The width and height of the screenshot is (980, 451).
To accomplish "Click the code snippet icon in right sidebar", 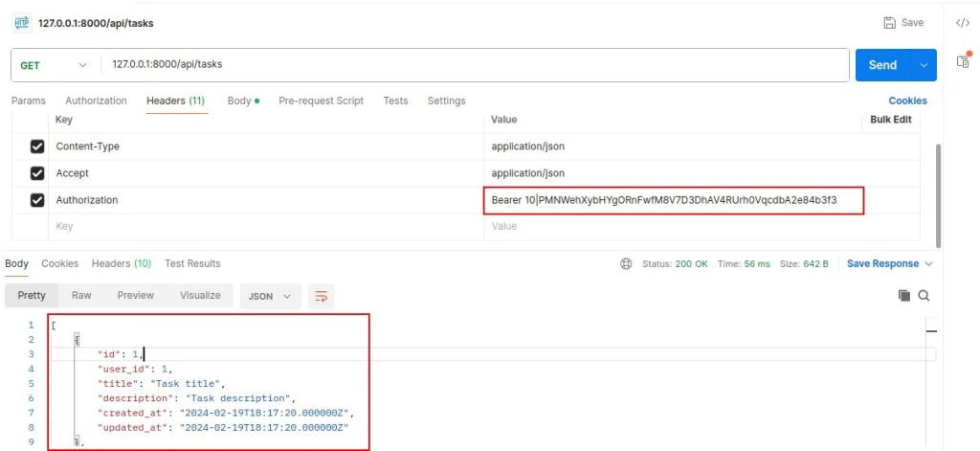I will coord(963,23).
